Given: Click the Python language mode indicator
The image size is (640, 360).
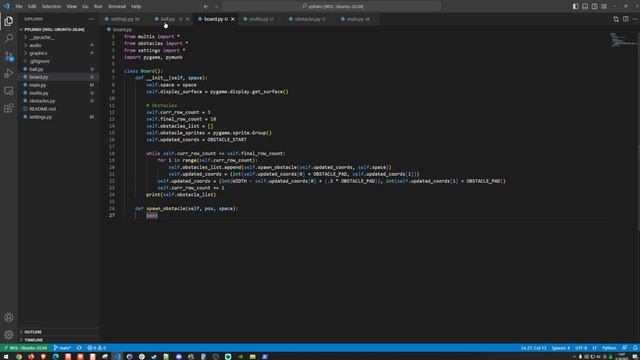Looking at the screenshot, I should click(609, 348).
